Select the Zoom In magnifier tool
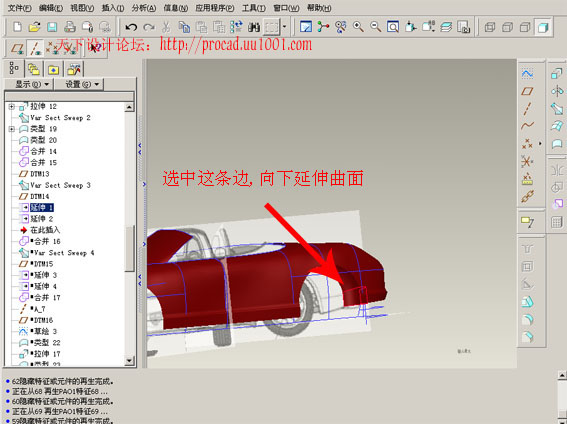The image size is (567, 424). (x=358, y=27)
